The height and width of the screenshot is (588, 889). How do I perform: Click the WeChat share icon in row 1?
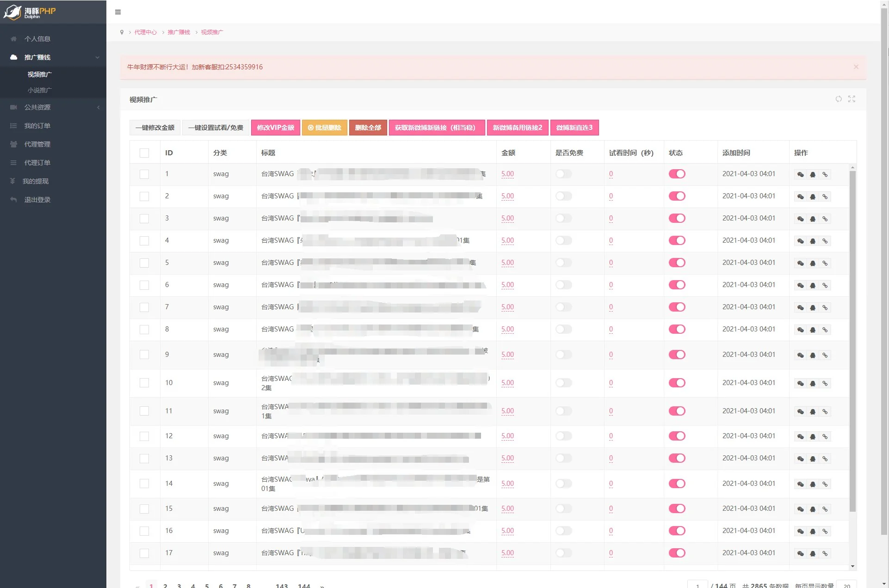[801, 174]
